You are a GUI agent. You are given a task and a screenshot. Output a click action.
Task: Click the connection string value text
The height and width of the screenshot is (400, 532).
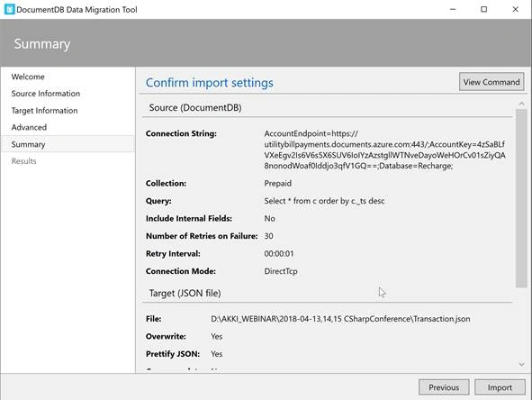click(384, 150)
